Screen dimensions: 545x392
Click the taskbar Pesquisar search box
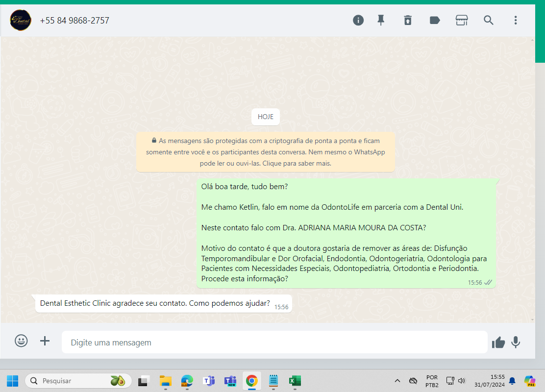78,381
